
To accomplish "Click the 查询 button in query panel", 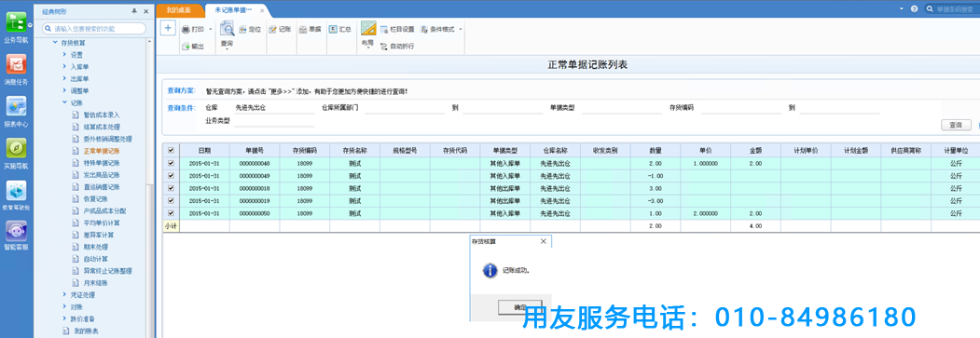I will point(957,126).
